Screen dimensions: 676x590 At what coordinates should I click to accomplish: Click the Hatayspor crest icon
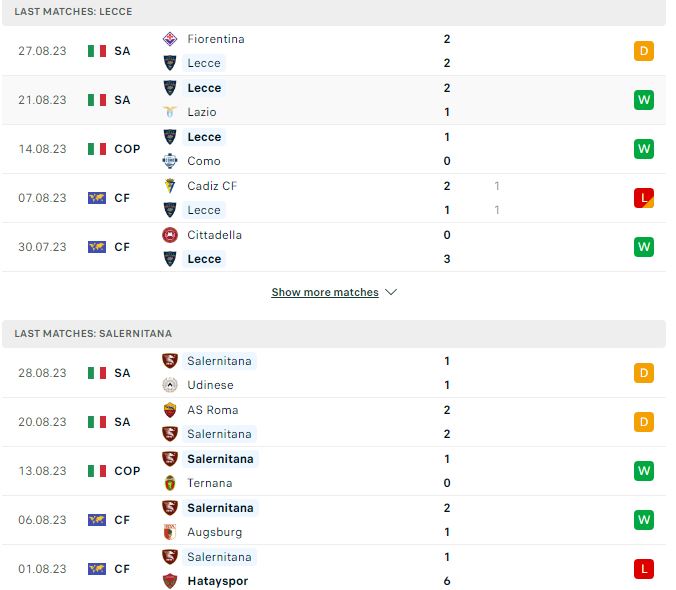tap(170, 581)
